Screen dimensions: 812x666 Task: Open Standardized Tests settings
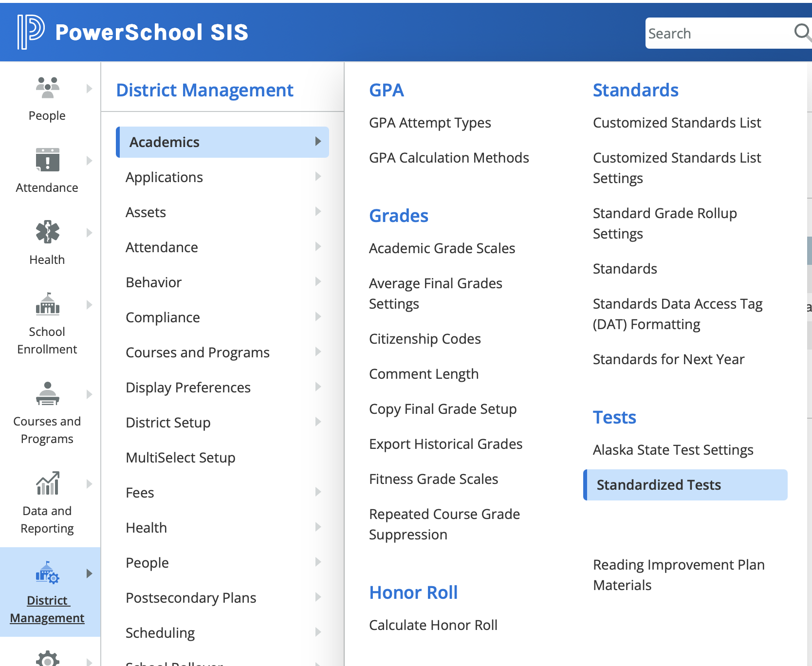pos(659,484)
